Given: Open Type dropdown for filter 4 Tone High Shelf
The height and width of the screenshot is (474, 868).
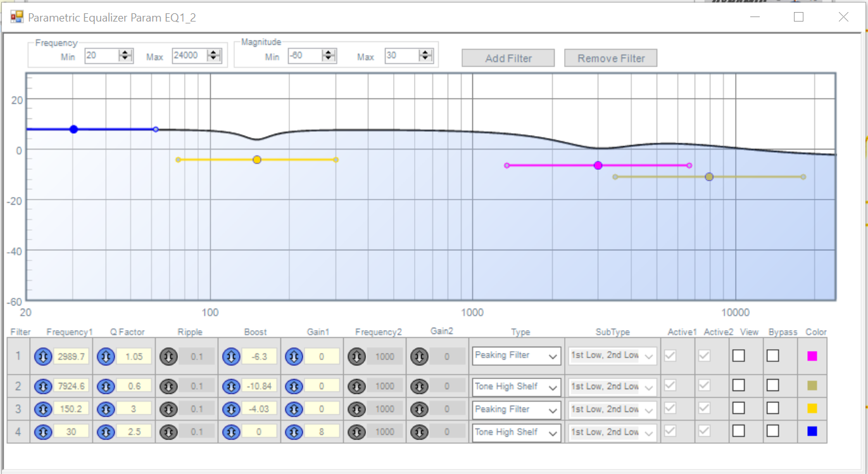Looking at the screenshot, I should (x=516, y=432).
